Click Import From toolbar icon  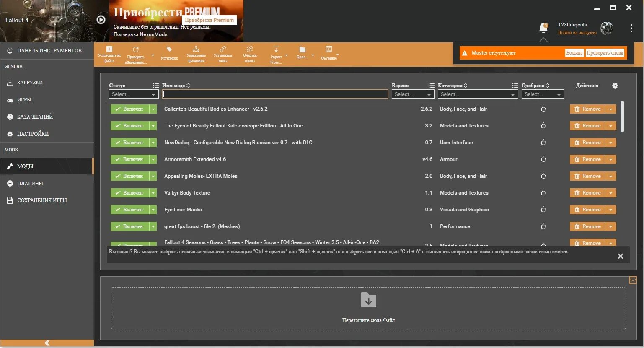[276, 49]
